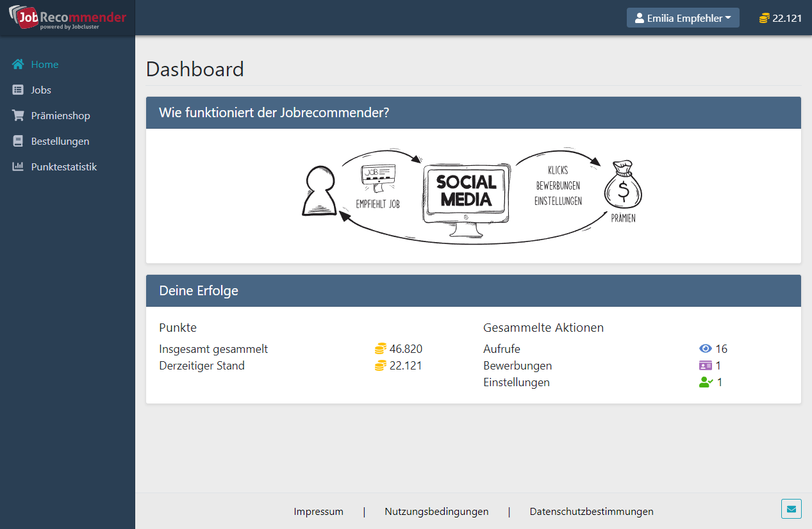This screenshot has height=529, width=812.
Task: Select Punktestatistik in the sidebar
Action: tap(64, 167)
